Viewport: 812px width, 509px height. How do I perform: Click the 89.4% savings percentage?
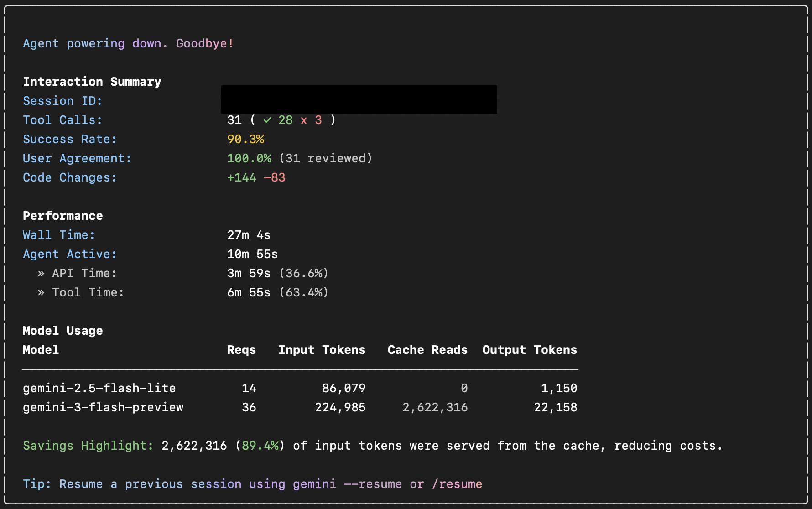coord(260,446)
